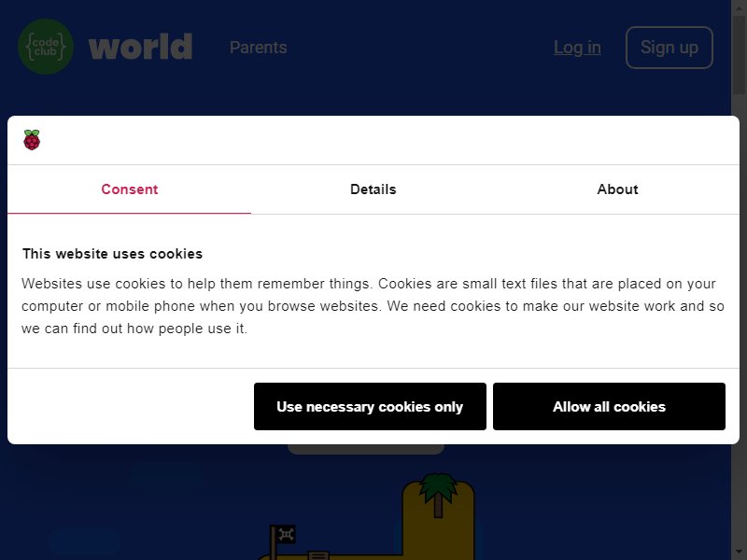The width and height of the screenshot is (747, 560).
Task: Click the cookie description paragraph text
Action: [373, 306]
